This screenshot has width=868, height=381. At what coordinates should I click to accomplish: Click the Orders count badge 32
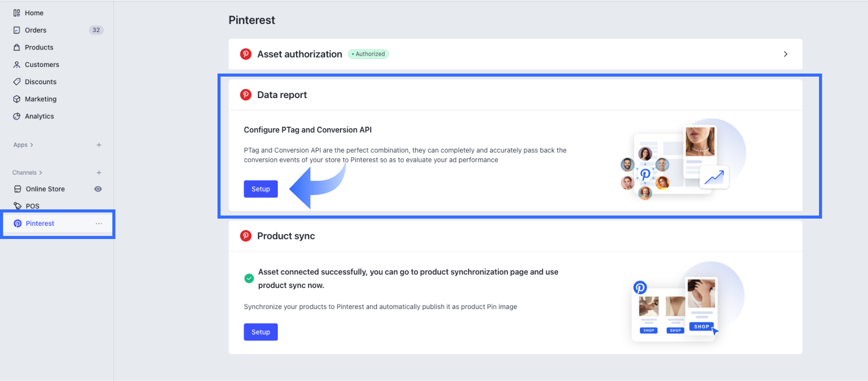(96, 30)
